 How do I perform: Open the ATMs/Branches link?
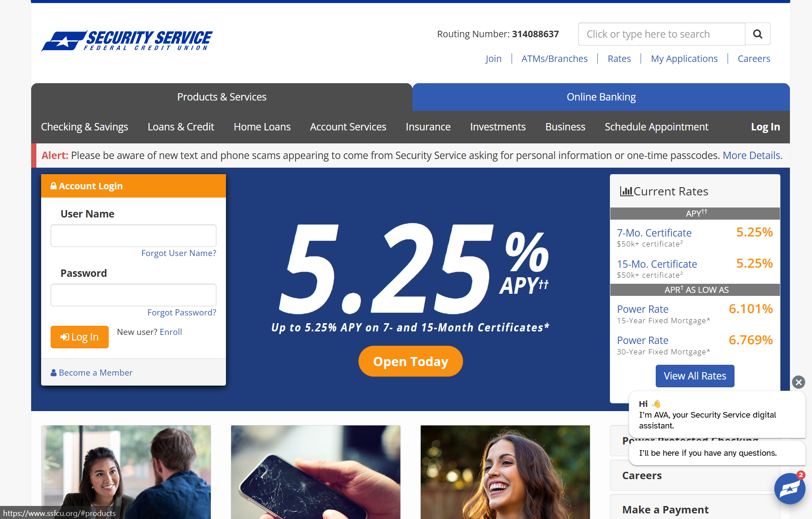point(554,58)
